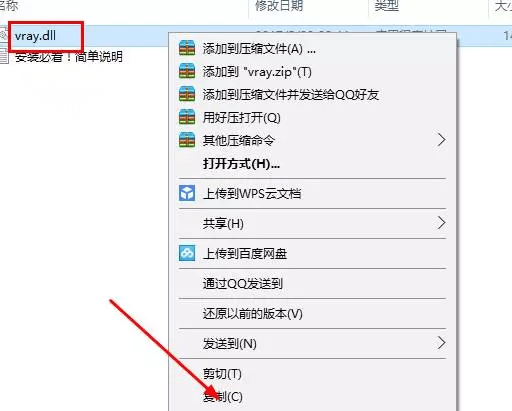
Task: Choose 打开方式(H)... from the context menu
Action: coord(241,164)
